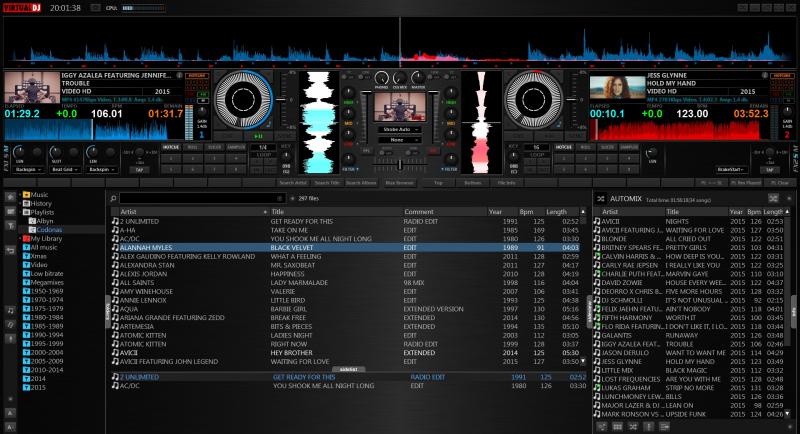Click left deck play/pause button

pos(259,136)
